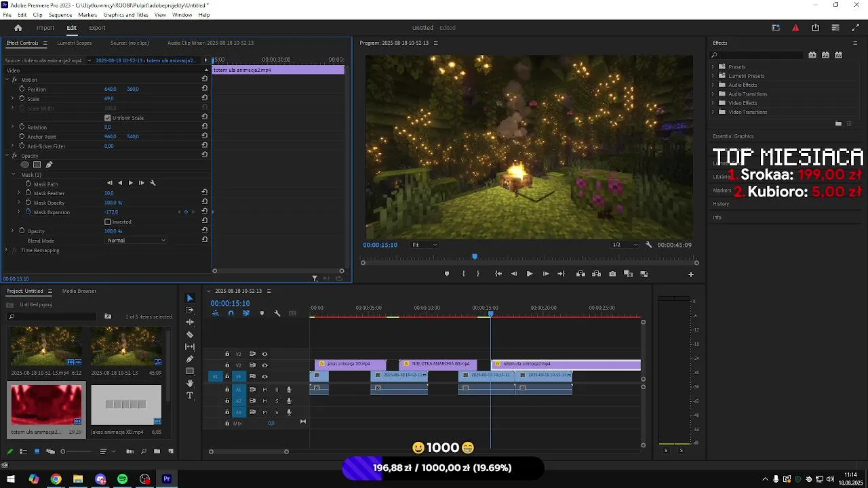Open playback resolution 1/2 dropdown
The image size is (868, 488).
[625, 245]
